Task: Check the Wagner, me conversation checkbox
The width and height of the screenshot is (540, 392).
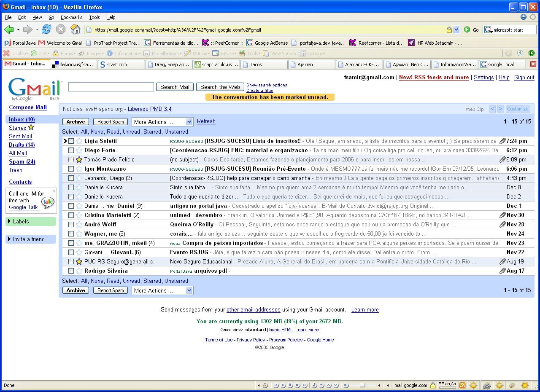Action: pos(71,234)
